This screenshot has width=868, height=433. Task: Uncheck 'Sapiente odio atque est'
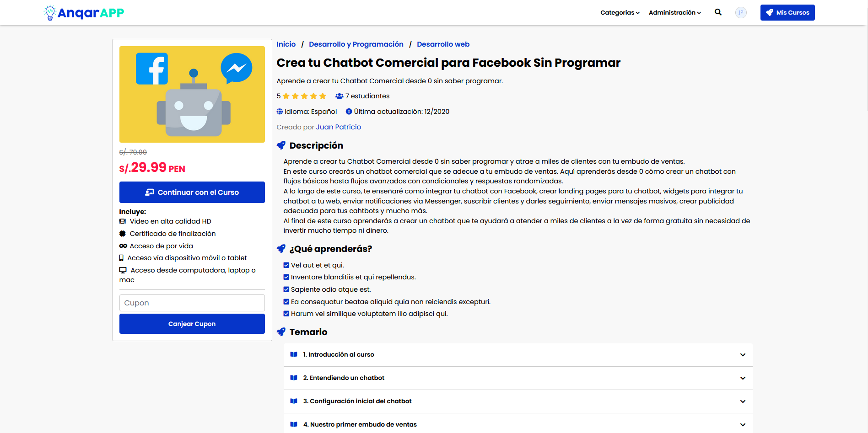pyautogui.click(x=286, y=289)
